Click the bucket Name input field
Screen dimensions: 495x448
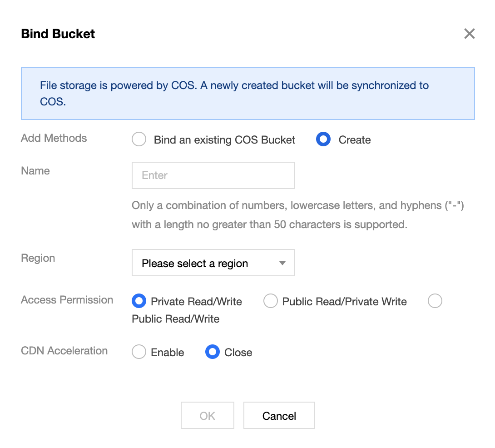(x=213, y=175)
